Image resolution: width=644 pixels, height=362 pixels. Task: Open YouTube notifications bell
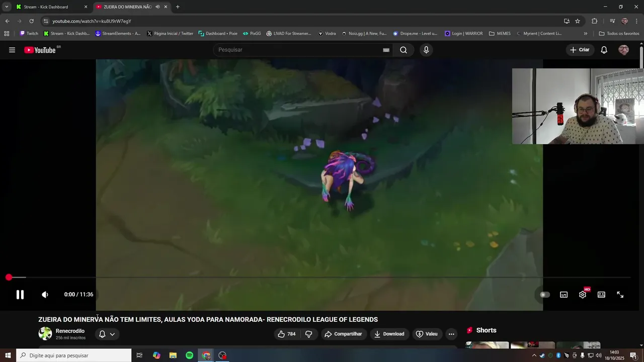point(604,50)
